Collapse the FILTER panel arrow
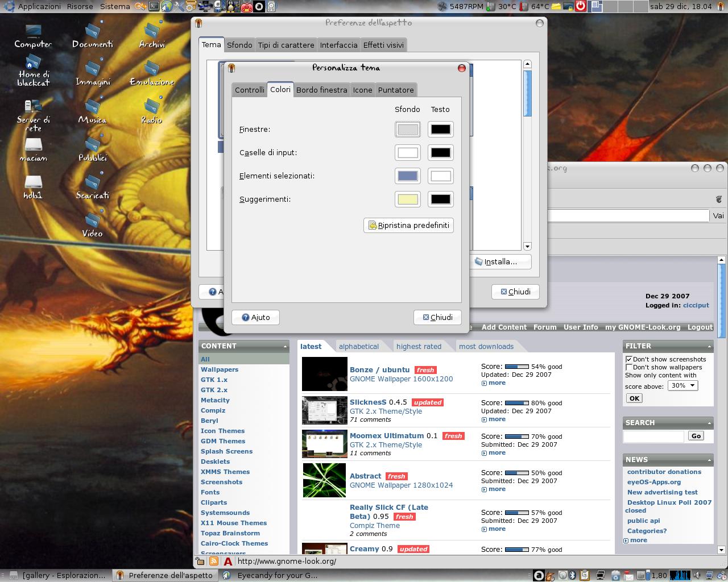Viewport: 728px width, 582px height. 709,346
